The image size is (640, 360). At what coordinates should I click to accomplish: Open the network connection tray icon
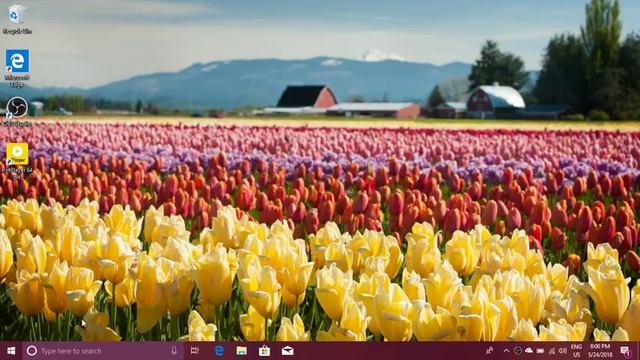point(552,351)
